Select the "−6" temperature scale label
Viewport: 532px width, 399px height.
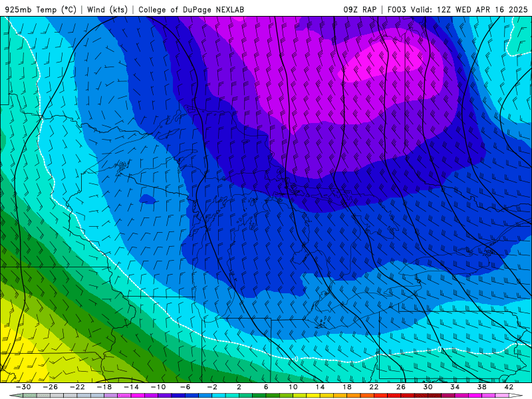point(186,387)
